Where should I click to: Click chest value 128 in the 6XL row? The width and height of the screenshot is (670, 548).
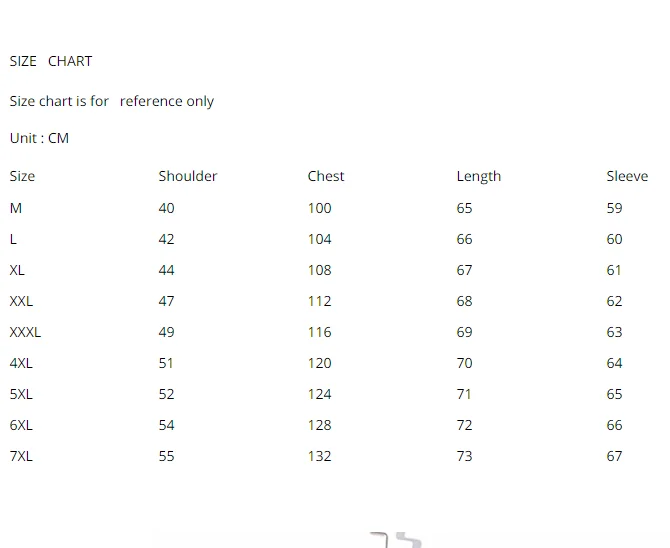tap(319, 425)
